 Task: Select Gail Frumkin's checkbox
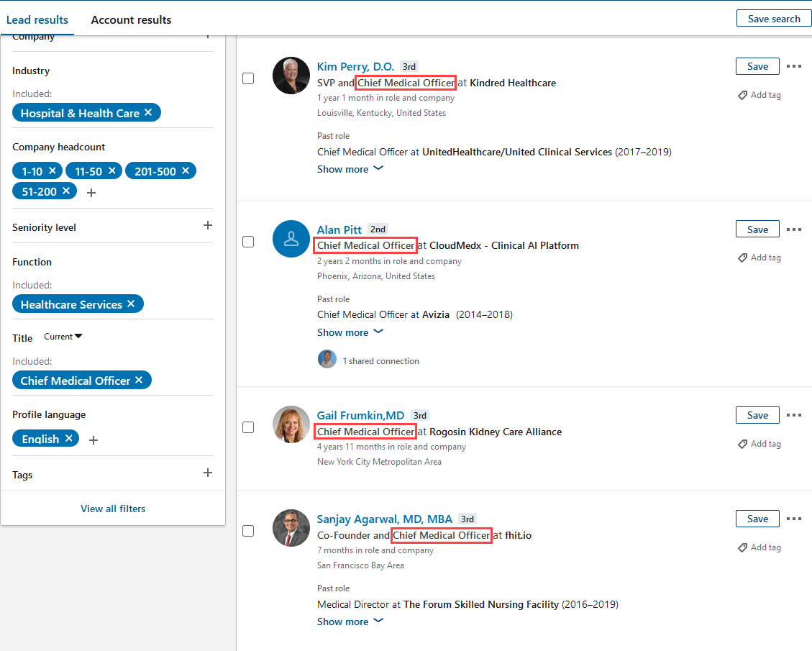[248, 427]
